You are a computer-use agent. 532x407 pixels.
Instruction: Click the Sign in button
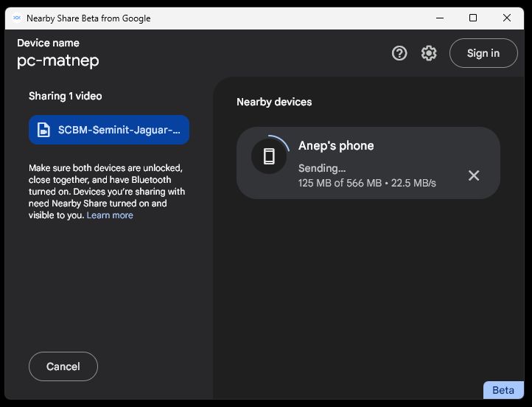tap(483, 53)
